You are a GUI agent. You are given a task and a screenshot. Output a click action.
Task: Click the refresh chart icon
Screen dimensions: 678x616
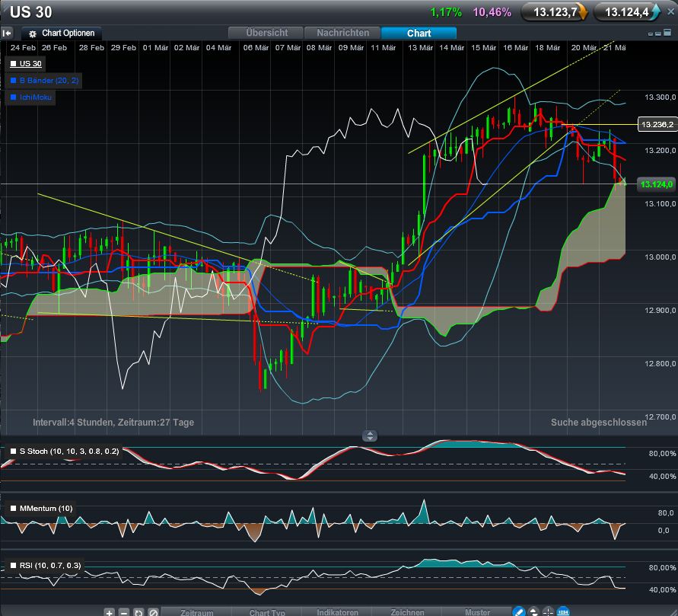click(137, 611)
